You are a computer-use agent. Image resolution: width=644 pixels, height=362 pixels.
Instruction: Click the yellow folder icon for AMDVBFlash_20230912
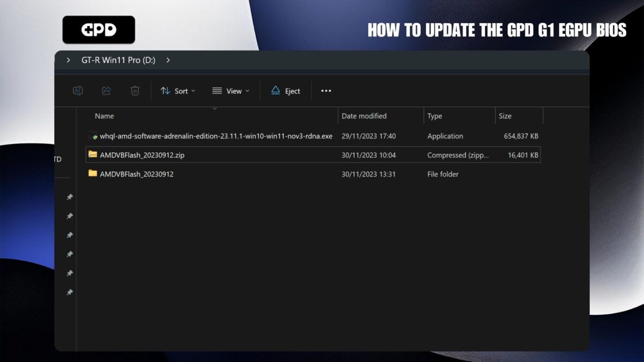coord(93,174)
